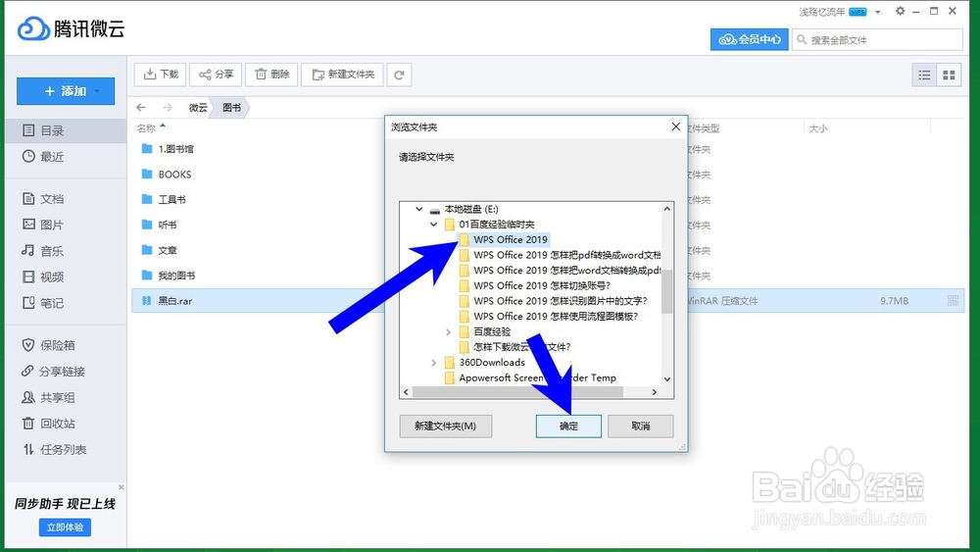Open the account dropdown arrow
The height and width of the screenshot is (552, 980).
point(877,12)
